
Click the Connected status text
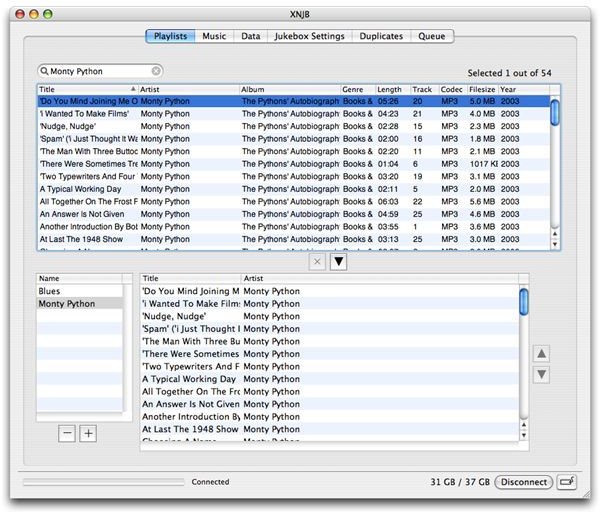(x=210, y=482)
